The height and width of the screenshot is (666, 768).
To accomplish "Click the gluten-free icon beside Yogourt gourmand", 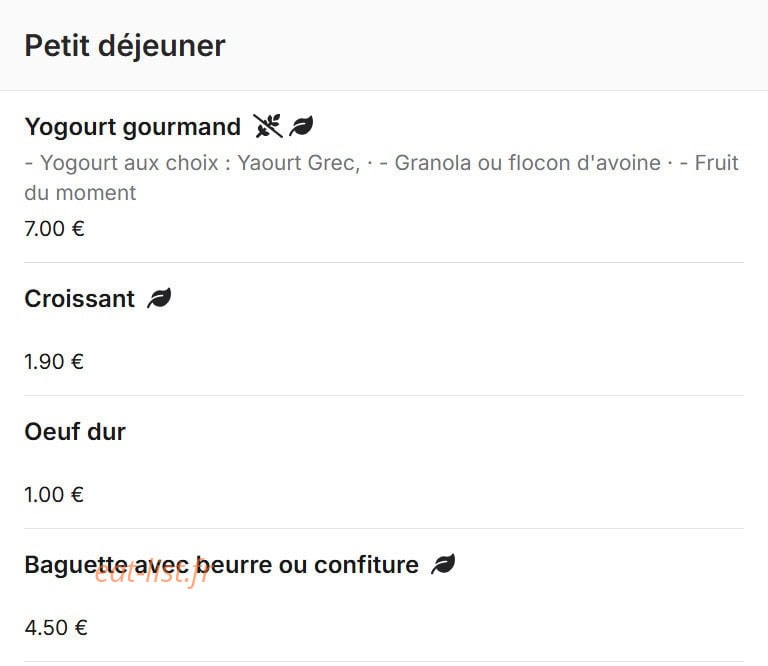I will pyautogui.click(x=267, y=126).
